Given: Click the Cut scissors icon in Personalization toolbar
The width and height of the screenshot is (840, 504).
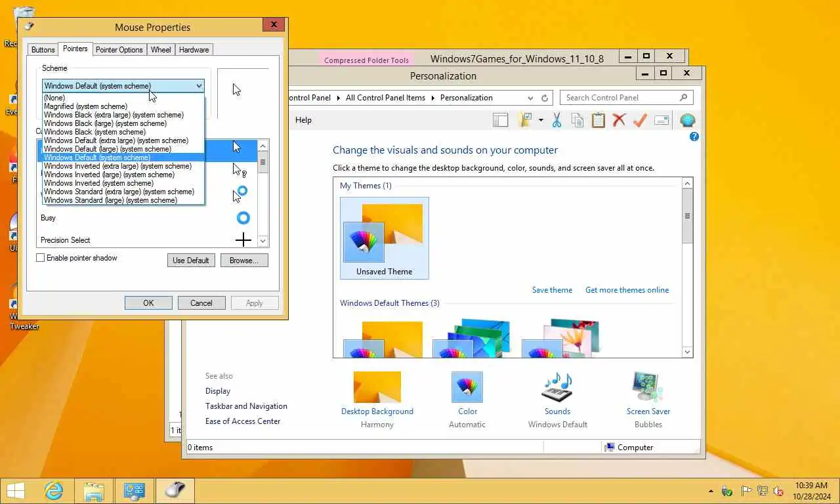Looking at the screenshot, I should (556, 120).
